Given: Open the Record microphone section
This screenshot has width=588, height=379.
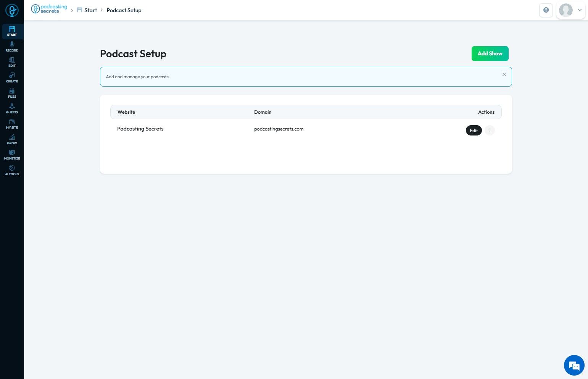Looking at the screenshot, I should point(12,47).
